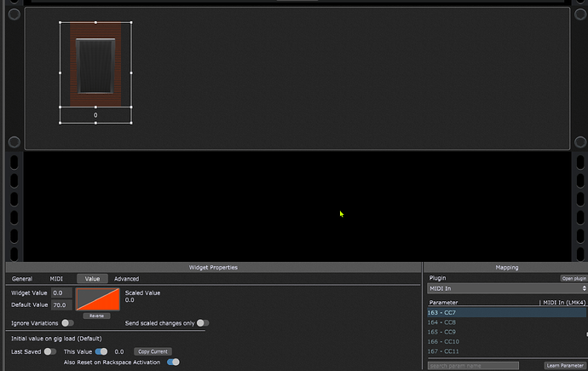The width and height of the screenshot is (588, 371).
Task: Open the Advanced tab
Action: click(126, 279)
